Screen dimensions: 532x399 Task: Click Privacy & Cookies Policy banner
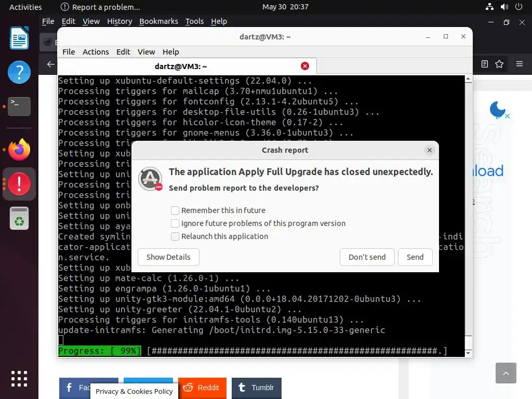coord(134,392)
